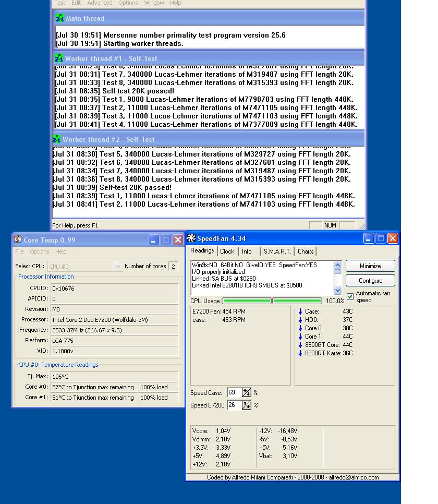Image resolution: width=438 pixels, height=504 pixels.
Task: Click the Tj. Max value 105°C
Action: coord(114,376)
